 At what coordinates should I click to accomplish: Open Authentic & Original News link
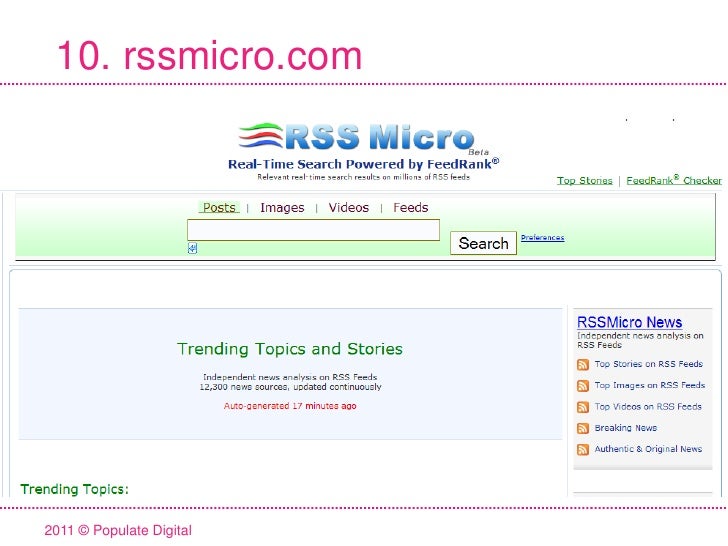tap(648, 449)
